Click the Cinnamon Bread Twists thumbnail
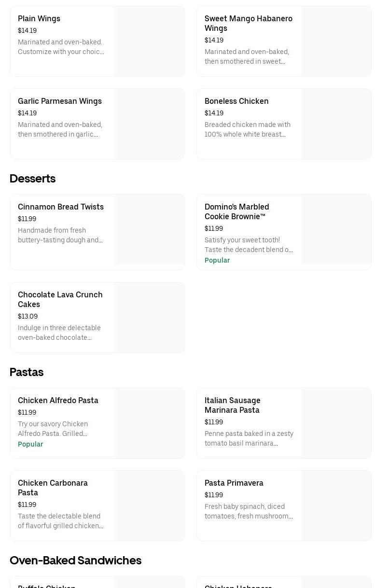This screenshot has width=388, height=588. [x=149, y=230]
